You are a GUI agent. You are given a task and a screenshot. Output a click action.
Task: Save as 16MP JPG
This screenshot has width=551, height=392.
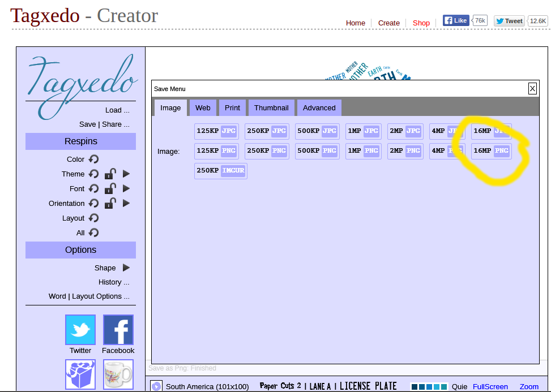[492, 131]
